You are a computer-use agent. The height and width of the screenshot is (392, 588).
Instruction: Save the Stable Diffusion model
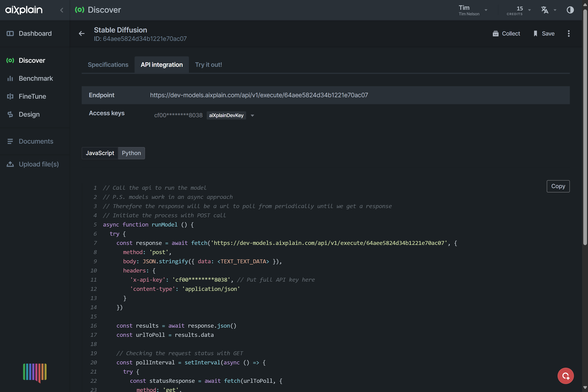(544, 34)
